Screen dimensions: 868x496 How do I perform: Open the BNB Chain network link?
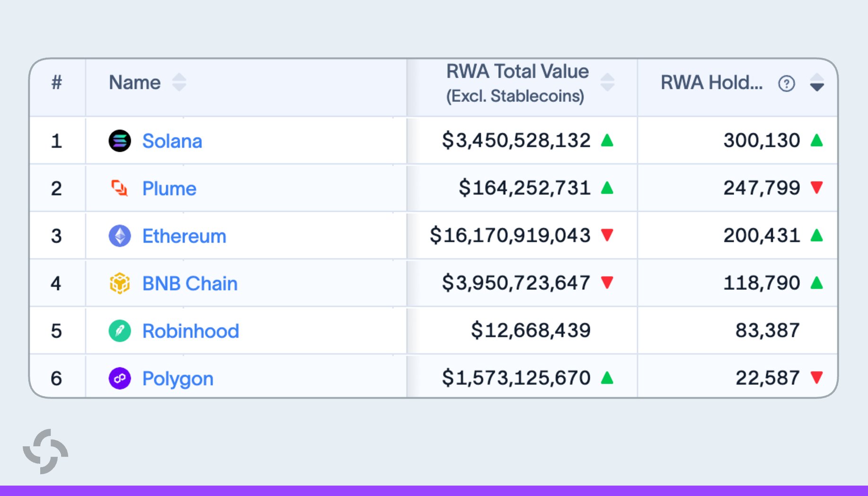(x=190, y=283)
